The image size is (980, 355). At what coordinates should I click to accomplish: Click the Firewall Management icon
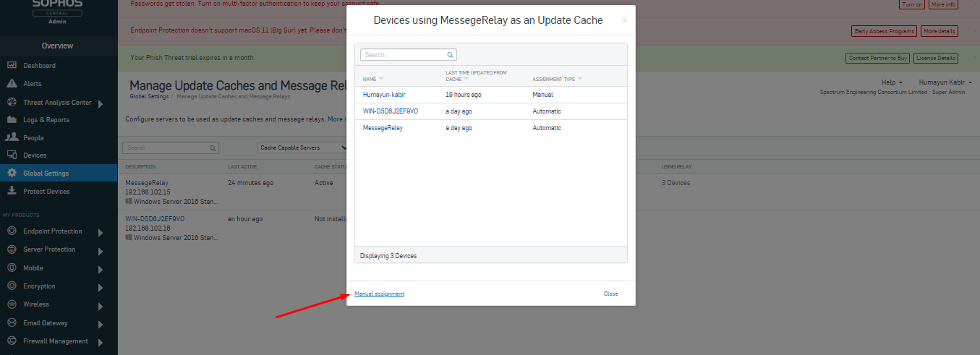(x=12, y=341)
